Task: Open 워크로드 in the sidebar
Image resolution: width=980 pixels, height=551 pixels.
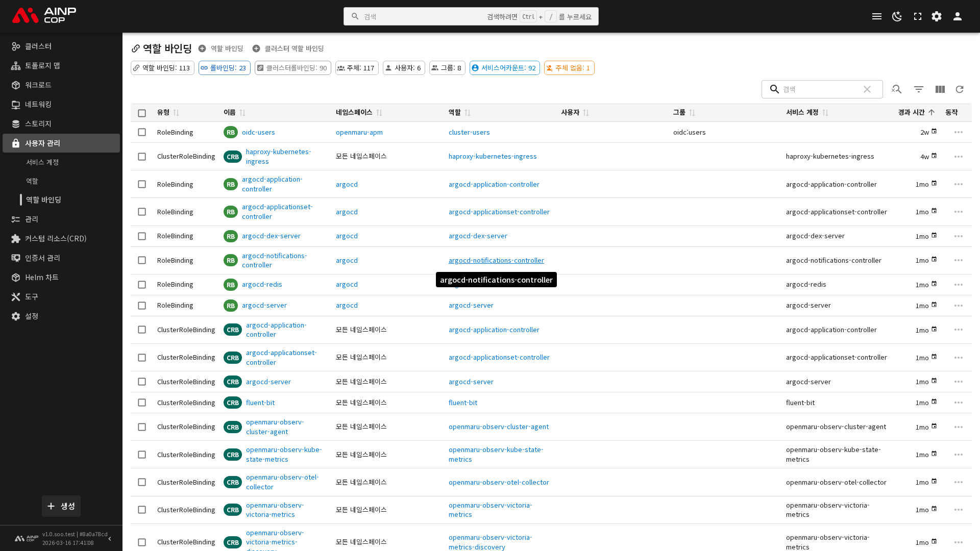Action: [x=38, y=85]
